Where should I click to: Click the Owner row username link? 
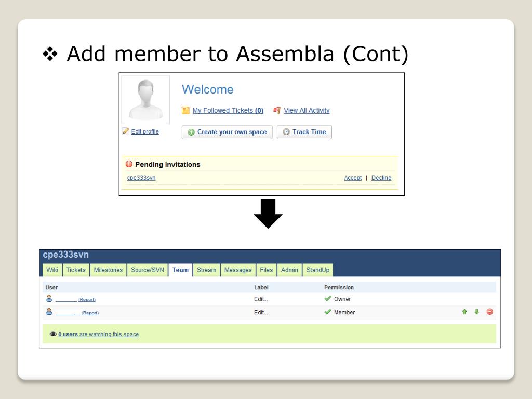(x=66, y=300)
